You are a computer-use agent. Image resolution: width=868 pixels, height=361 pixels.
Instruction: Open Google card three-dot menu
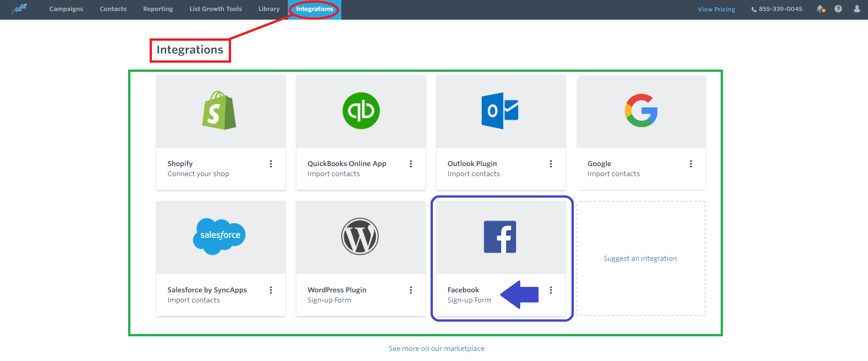tap(691, 164)
